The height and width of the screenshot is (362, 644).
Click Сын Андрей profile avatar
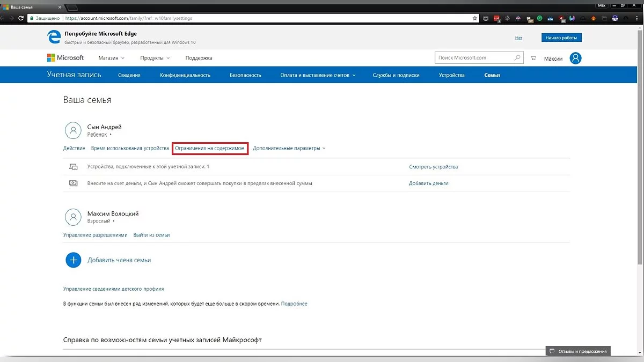pos(73,130)
